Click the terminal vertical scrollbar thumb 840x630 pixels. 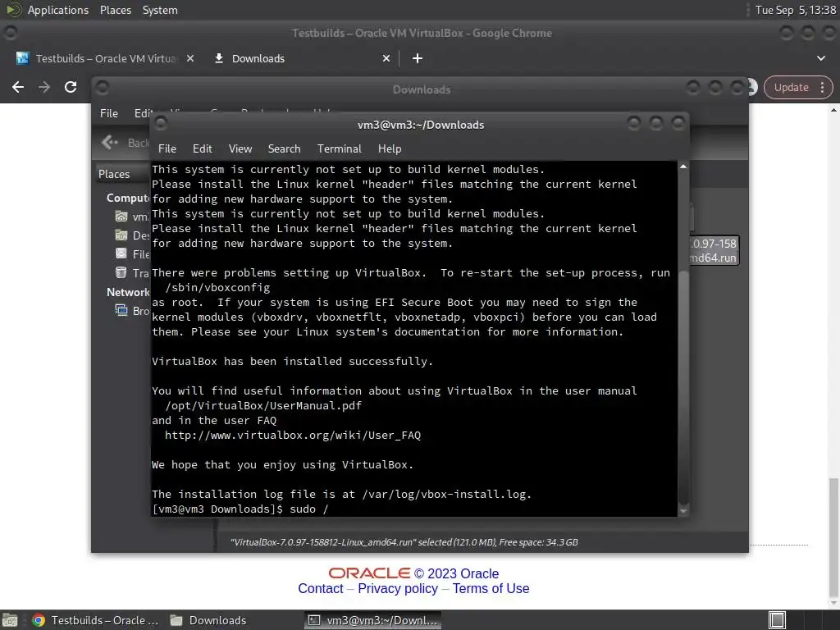[683, 387]
